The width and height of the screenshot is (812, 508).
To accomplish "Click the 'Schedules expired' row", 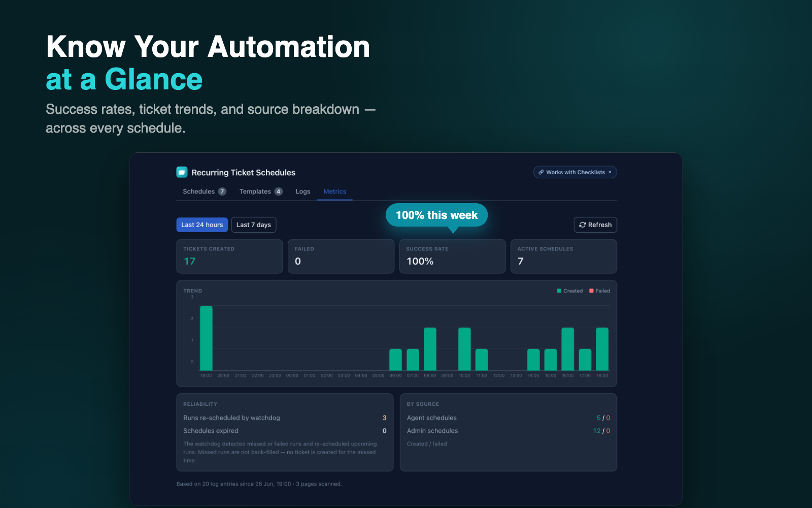I will point(285,431).
